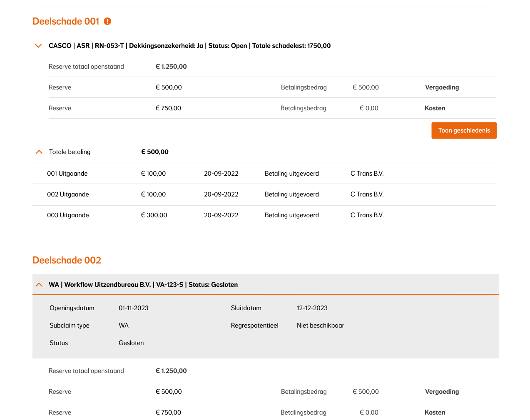Click the WA Workflow Uitzendbureau header title
Image resolution: width=530 pixels, height=420 pixels.
[x=143, y=285]
